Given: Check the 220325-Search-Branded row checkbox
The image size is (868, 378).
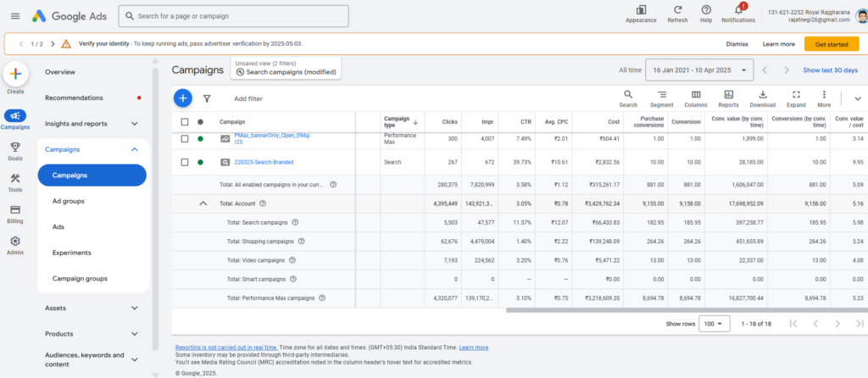Looking at the screenshot, I should [x=185, y=162].
